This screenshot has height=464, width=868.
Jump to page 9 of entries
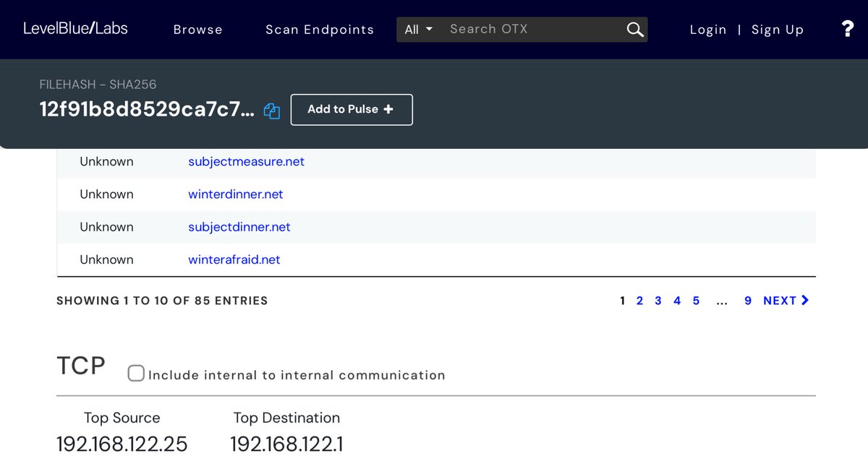(748, 301)
